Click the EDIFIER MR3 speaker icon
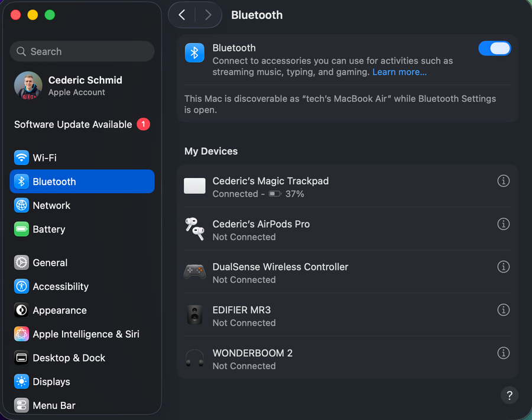This screenshot has width=532, height=420. tap(194, 315)
